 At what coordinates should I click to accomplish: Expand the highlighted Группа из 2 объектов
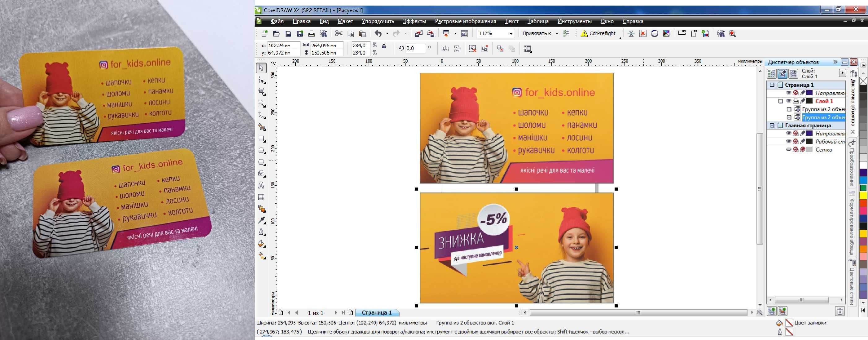pyautogui.click(x=789, y=117)
